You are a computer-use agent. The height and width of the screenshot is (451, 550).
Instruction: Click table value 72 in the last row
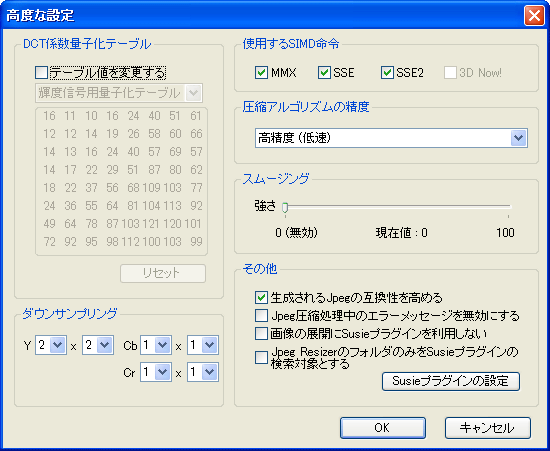pos(49,242)
